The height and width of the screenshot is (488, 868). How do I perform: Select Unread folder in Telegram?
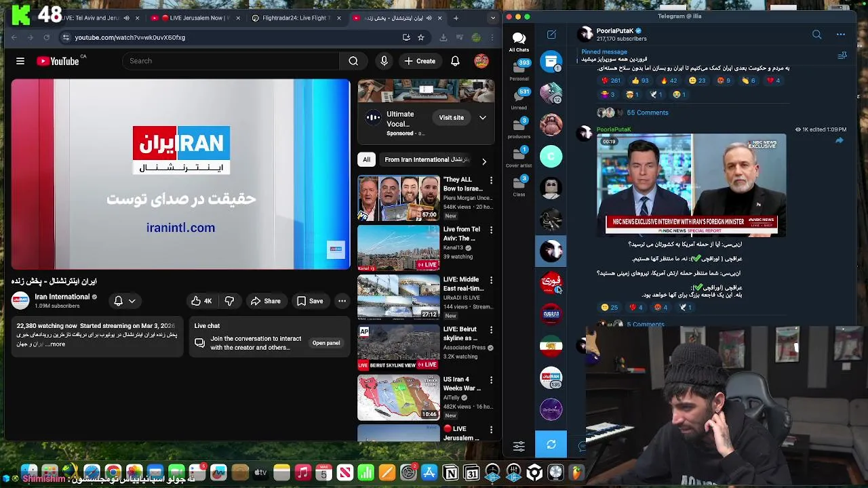click(x=519, y=98)
